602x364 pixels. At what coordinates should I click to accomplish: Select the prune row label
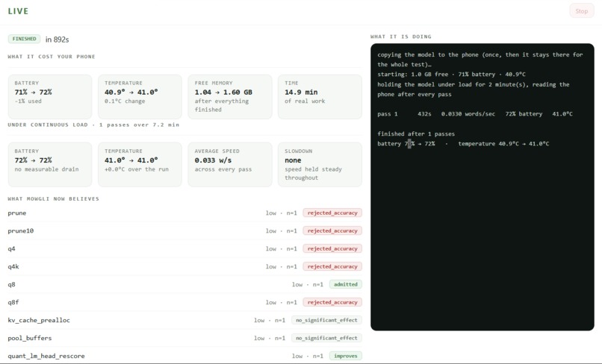point(17,213)
